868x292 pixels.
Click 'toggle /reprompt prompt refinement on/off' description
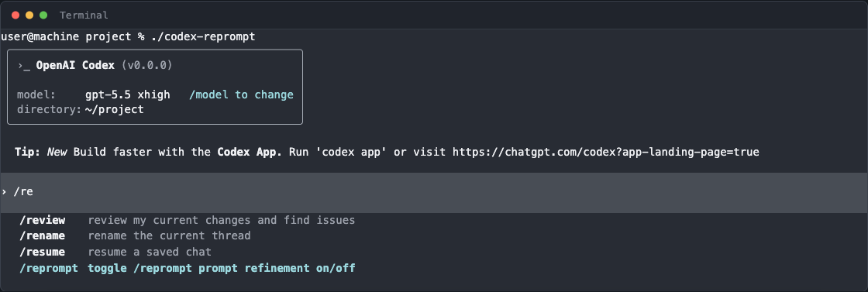coord(222,268)
